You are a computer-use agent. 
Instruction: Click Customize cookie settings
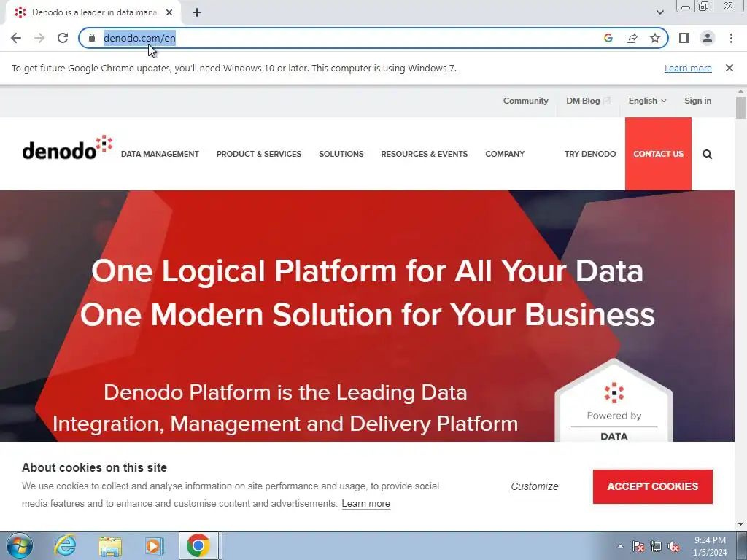(x=534, y=486)
